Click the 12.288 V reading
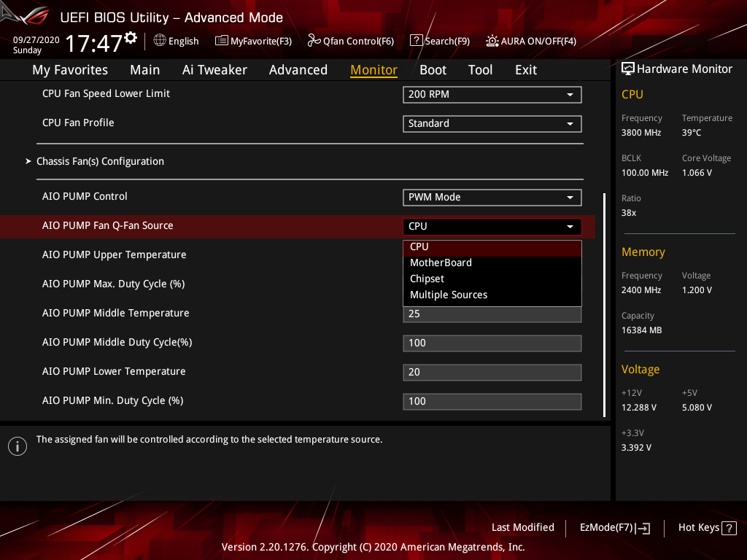Viewport: 747px width, 560px height. [639, 408]
